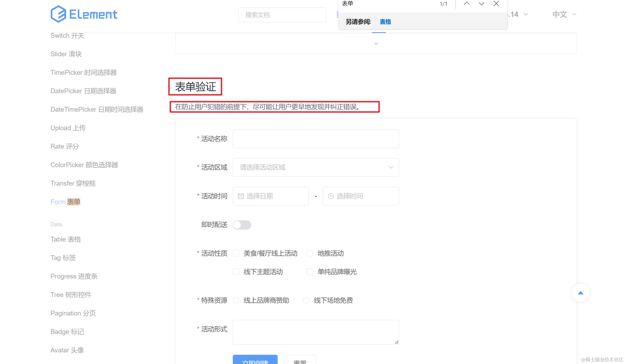
Task: Click the Element logo icon
Action: tap(58, 14)
